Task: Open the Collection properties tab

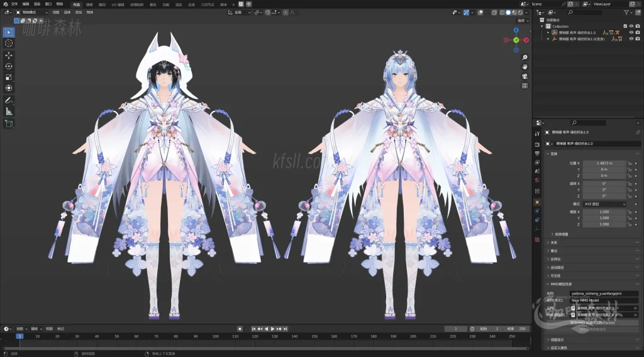Action: pos(537,191)
